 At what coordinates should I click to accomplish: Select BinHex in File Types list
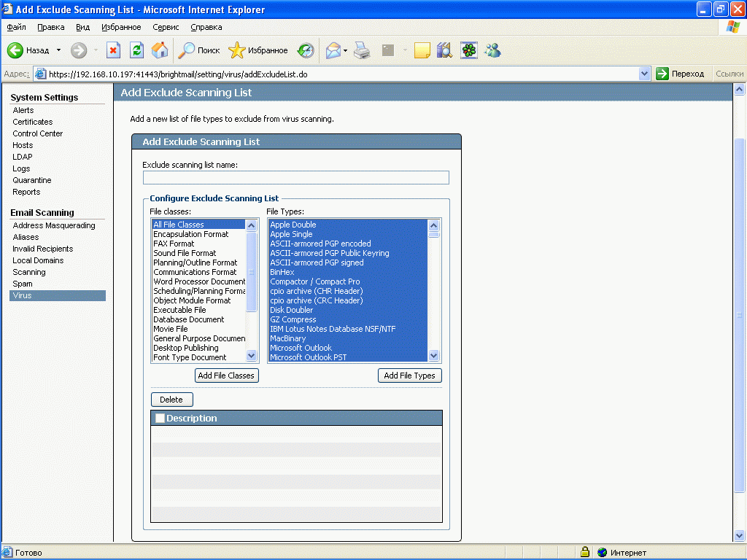pyautogui.click(x=348, y=272)
